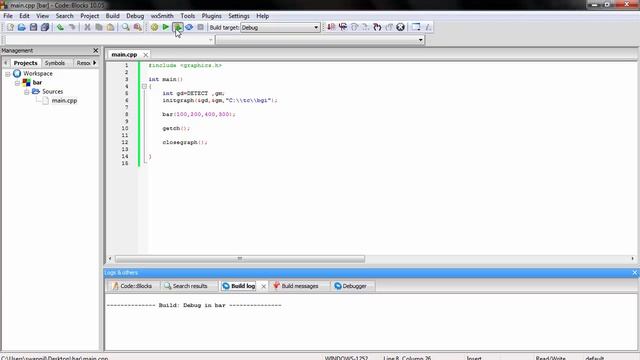Open the Search results tab
The width and height of the screenshot is (640, 360).
pos(186,286)
